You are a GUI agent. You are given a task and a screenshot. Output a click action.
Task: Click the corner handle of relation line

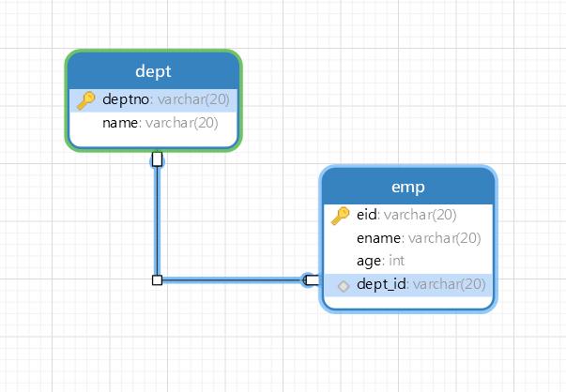(x=157, y=279)
